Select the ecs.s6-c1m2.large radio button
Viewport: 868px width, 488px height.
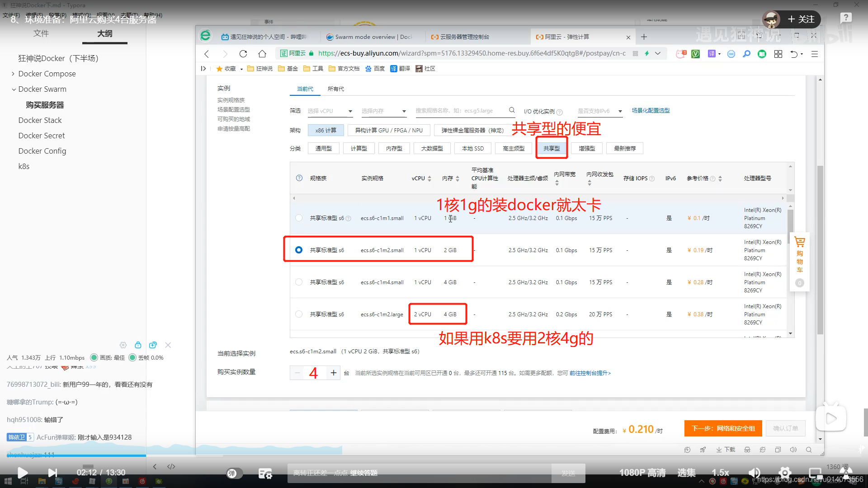click(x=299, y=314)
